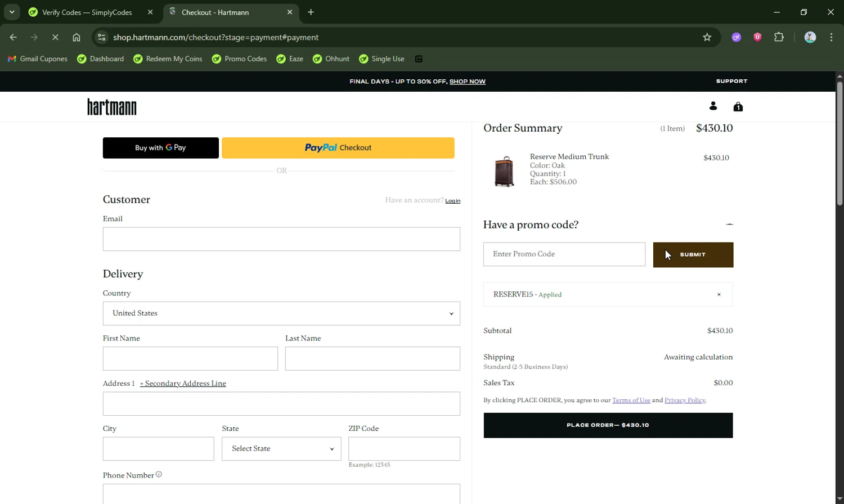Image resolution: width=844 pixels, height=504 pixels.
Task: Focus the Email input field
Action: click(281, 239)
